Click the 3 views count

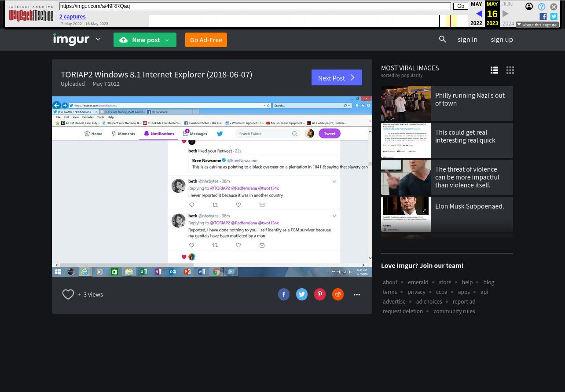click(x=93, y=295)
